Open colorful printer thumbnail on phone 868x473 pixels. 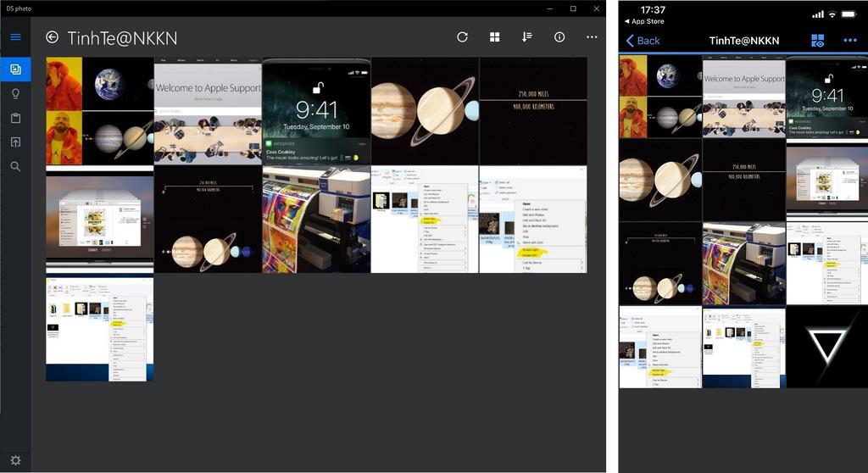coord(744,264)
